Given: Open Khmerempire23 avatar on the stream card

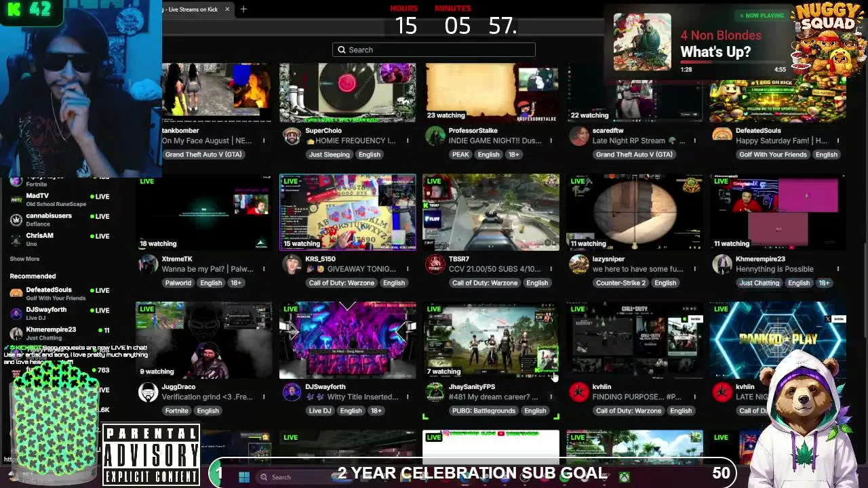Looking at the screenshot, I should [722, 264].
